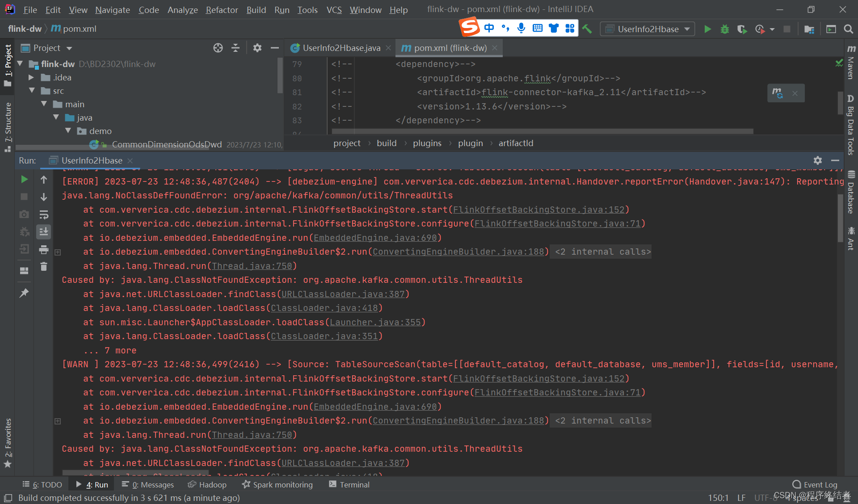The image size is (858, 504).
Task: Open Big Data Tools side panel
Action: (x=851, y=125)
